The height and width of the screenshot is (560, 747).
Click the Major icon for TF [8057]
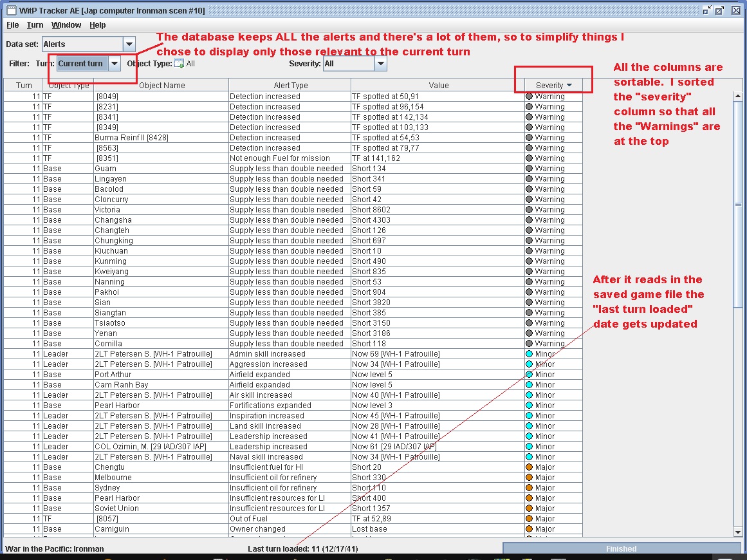click(x=529, y=519)
